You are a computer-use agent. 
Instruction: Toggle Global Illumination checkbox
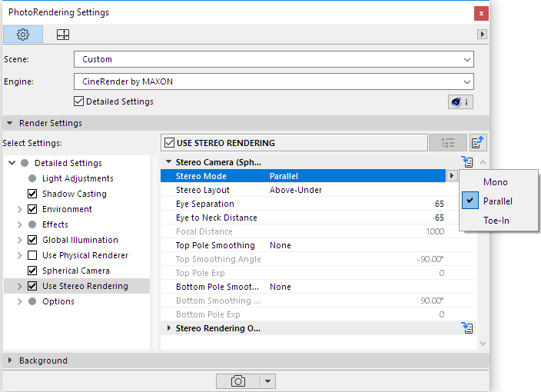point(32,240)
